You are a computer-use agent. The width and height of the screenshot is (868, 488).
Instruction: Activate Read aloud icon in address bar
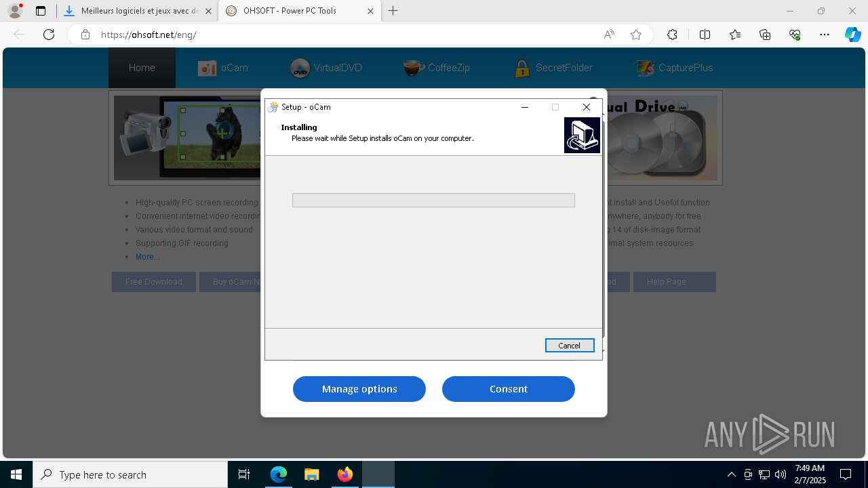[x=609, y=35]
